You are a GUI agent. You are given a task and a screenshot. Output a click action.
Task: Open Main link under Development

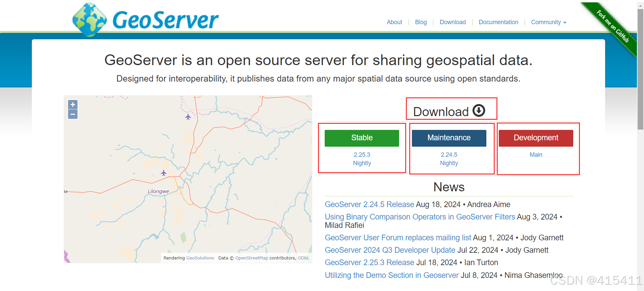536,155
